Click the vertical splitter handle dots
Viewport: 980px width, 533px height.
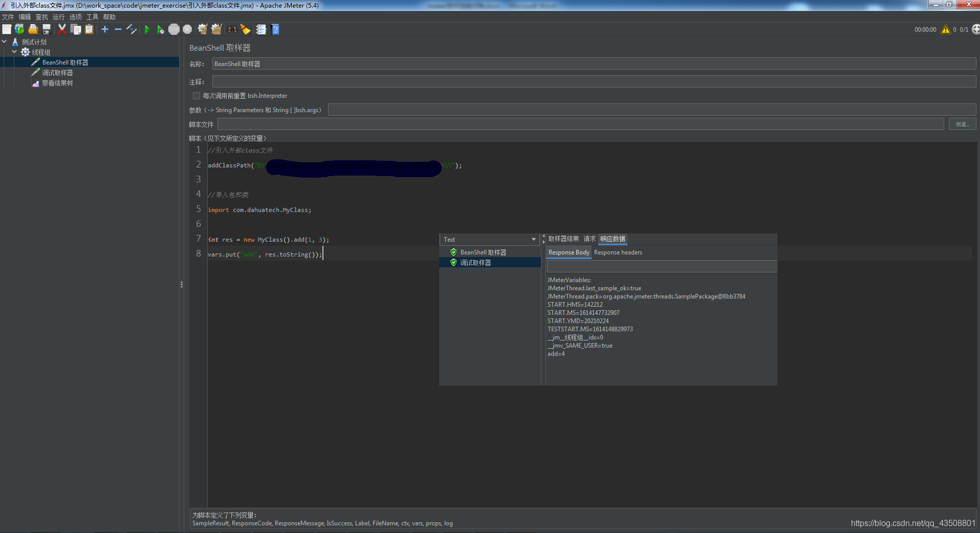coord(182,284)
